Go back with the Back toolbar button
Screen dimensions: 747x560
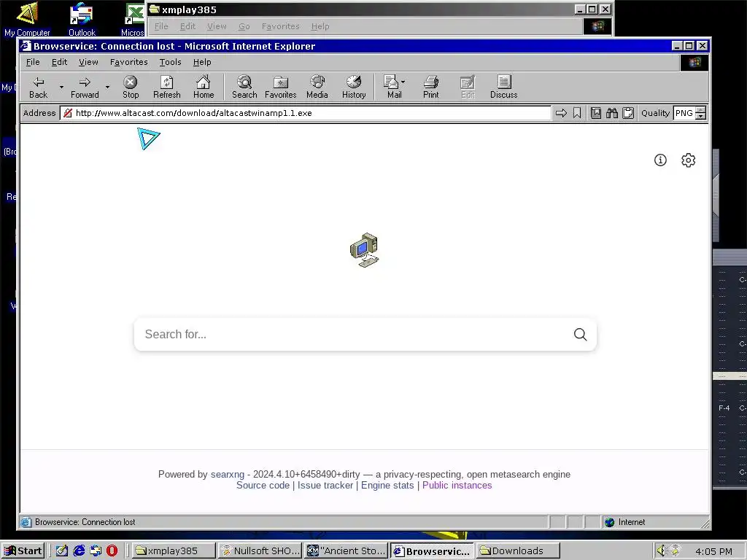click(x=39, y=87)
